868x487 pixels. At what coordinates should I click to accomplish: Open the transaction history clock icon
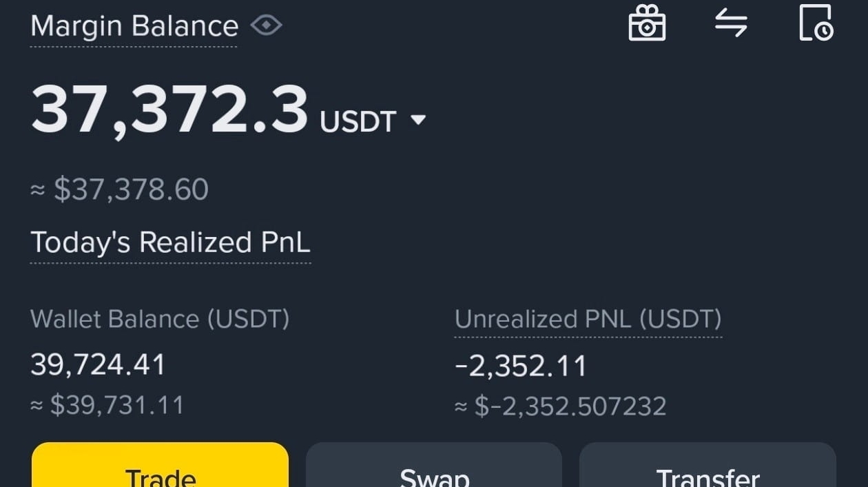click(816, 23)
